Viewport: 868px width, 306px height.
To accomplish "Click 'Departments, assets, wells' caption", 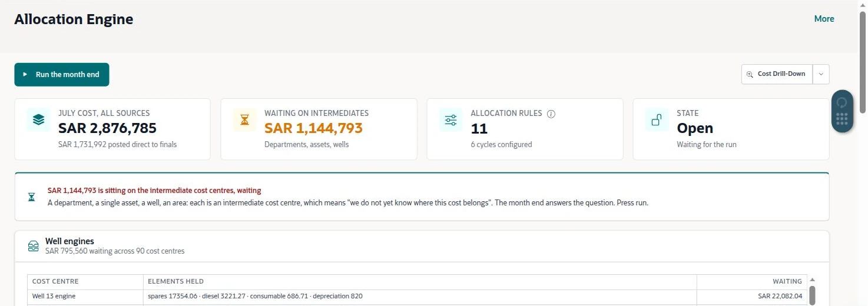I will (306, 144).
